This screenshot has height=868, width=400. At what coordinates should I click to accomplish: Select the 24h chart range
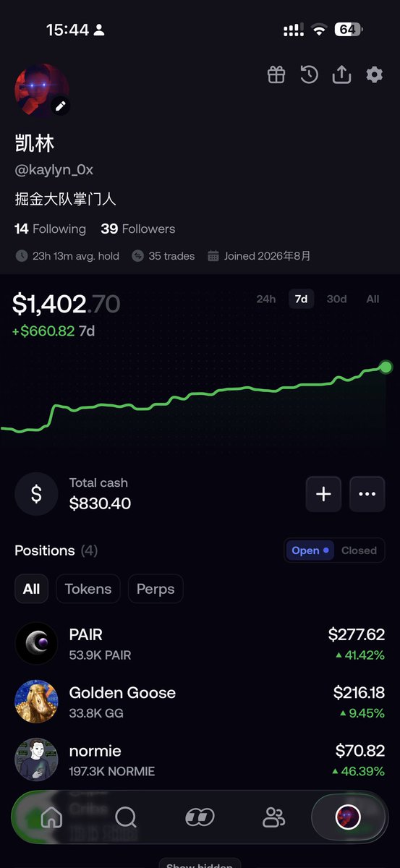click(x=266, y=299)
